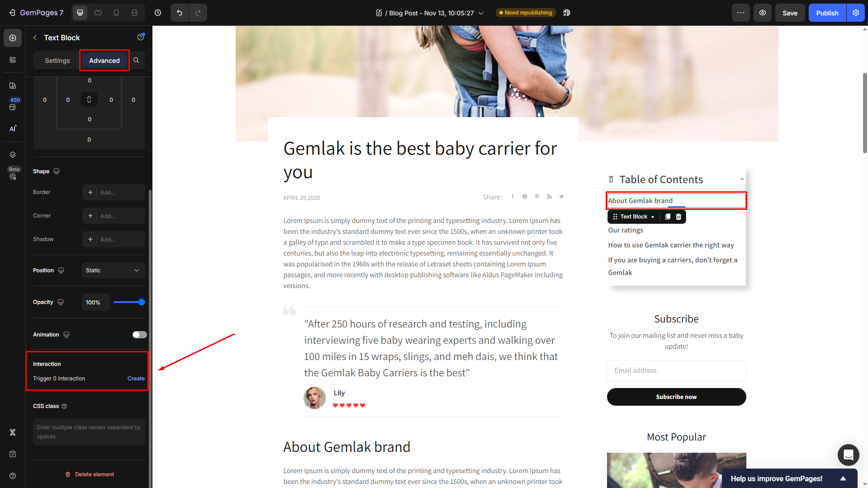Adjust the Opacity slider handle
Image resolution: width=868 pixels, height=488 pixels.
(x=142, y=302)
